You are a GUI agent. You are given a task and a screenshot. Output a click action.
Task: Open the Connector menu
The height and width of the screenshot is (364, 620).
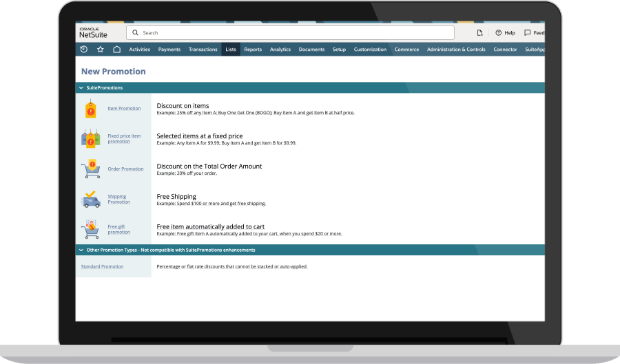506,50
